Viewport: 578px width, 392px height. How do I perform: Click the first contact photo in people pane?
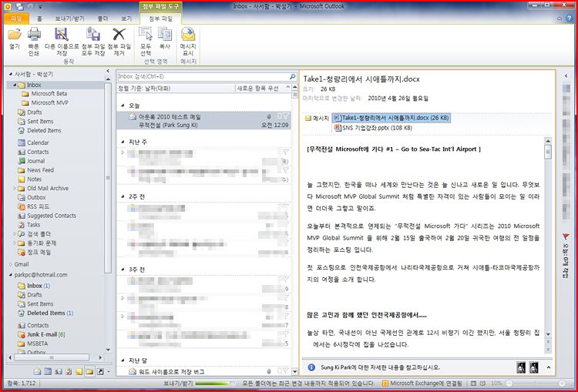[521, 367]
